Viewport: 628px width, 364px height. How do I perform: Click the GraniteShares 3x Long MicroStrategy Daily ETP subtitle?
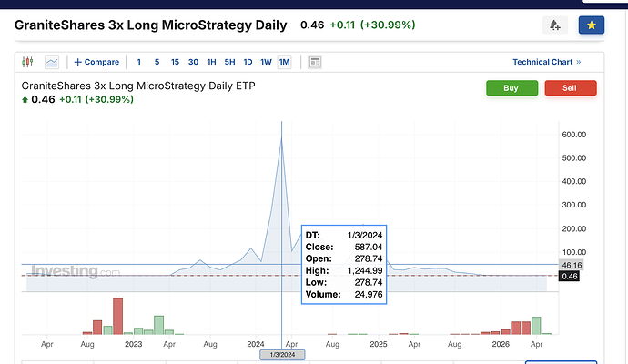coord(138,86)
